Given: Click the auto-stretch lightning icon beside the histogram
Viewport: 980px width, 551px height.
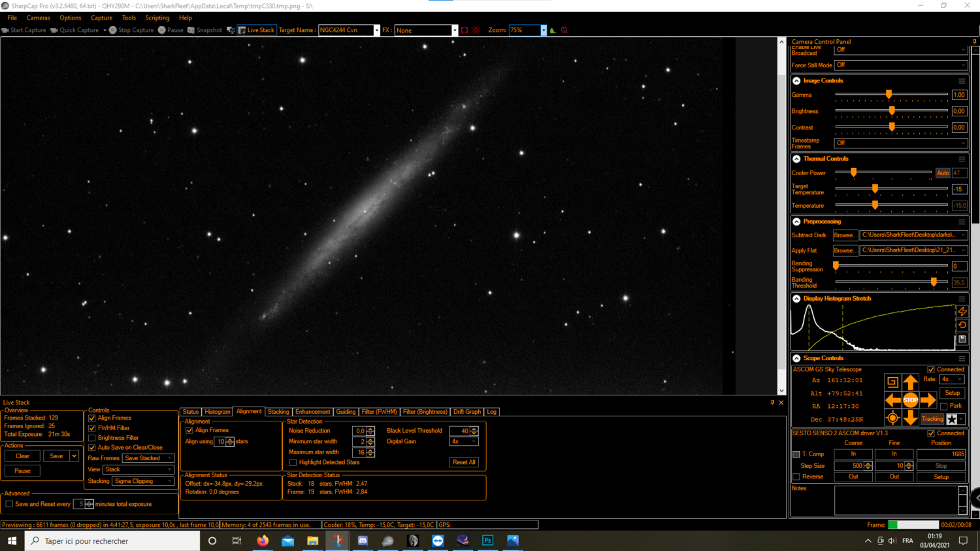Looking at the screenshot, I should [x=962, y=312].
